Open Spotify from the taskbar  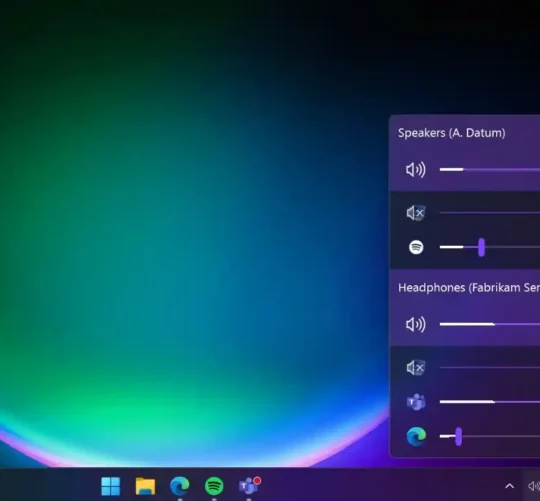[x=214, y=486]
